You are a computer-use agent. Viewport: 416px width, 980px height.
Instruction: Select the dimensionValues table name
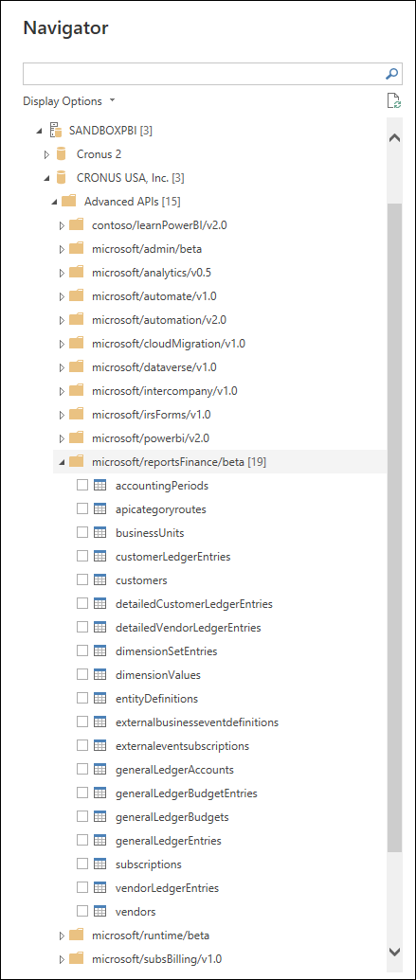coord(158,675)
